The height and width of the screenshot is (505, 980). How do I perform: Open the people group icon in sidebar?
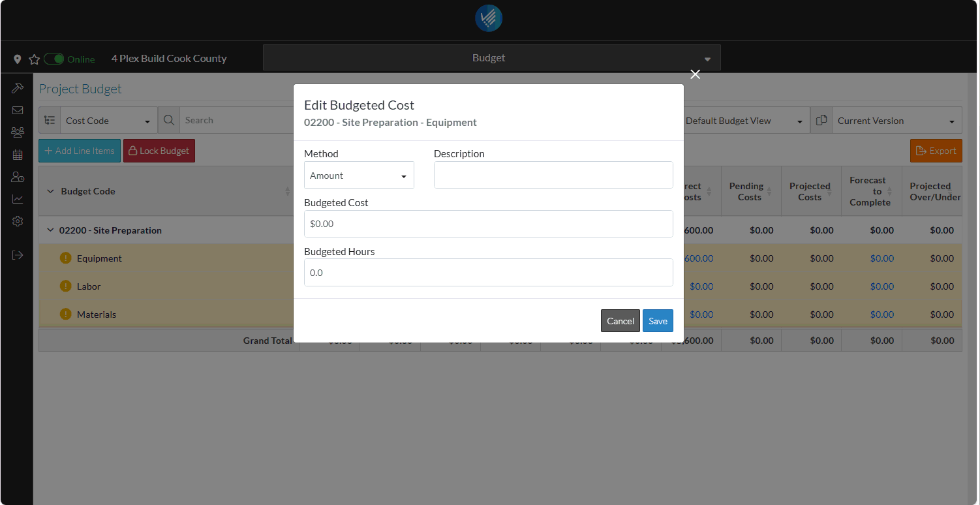(18, 132)
